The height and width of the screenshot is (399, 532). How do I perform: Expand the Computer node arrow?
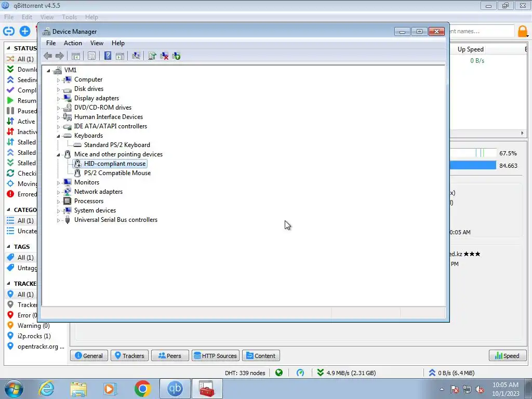tap(58, 80)
